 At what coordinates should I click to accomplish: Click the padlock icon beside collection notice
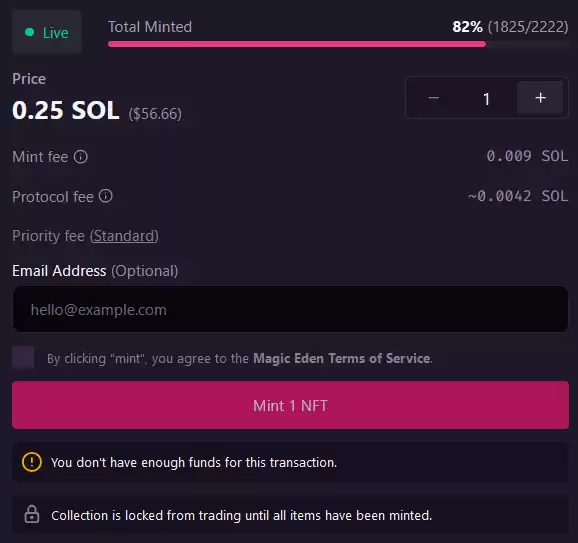pos(32,514)
